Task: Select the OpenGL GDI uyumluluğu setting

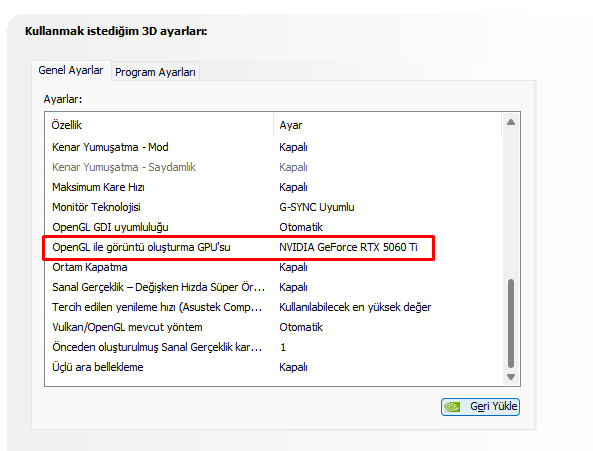Action: click(x=274, y=227)
